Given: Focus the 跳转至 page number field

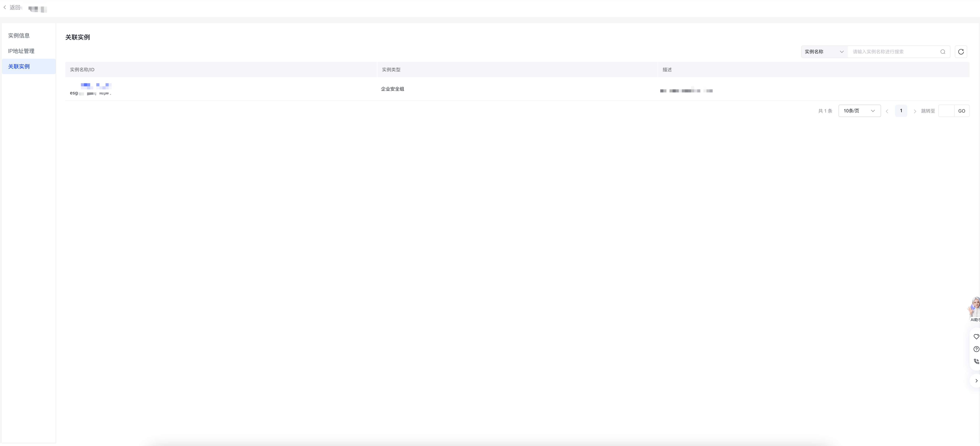Looking at the screenshot, I should pyautogui.click(x=946, y=111).
